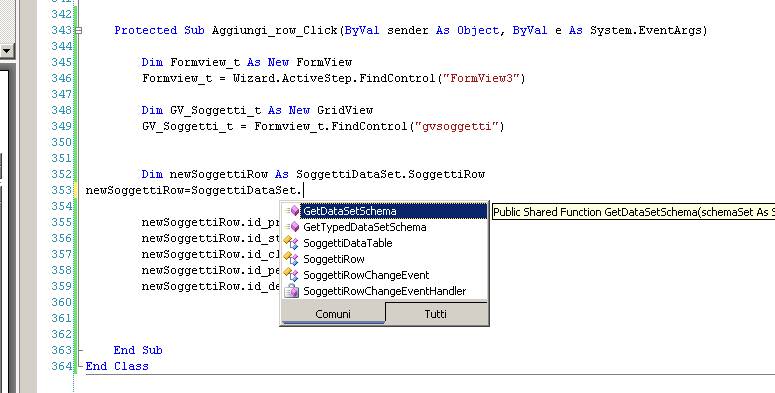Open the dropdown arrow in left panel
Screen dimensions: 775x393
tap(6, 50)
